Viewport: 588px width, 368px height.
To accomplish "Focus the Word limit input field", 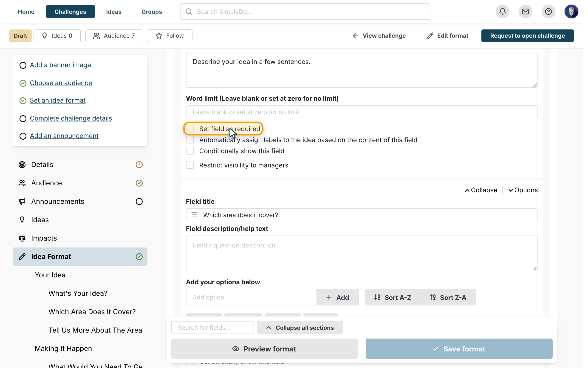I will 362,112.
